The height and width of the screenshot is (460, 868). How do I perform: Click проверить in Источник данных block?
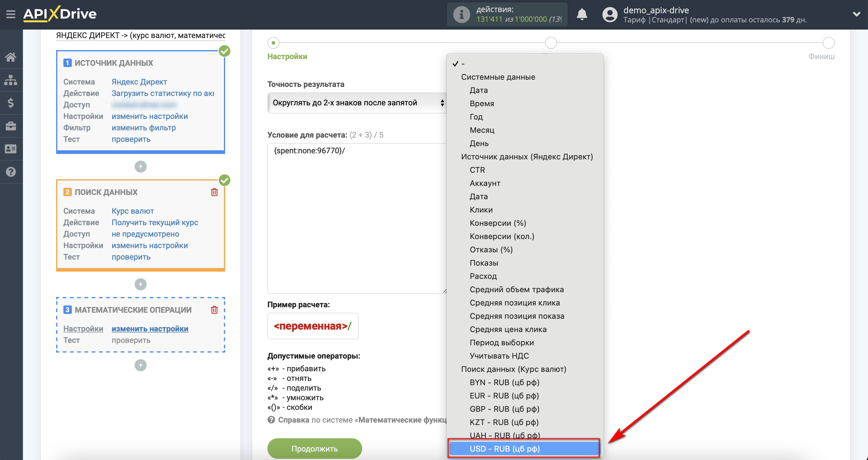pyautogui.click(x=131, y=139)
